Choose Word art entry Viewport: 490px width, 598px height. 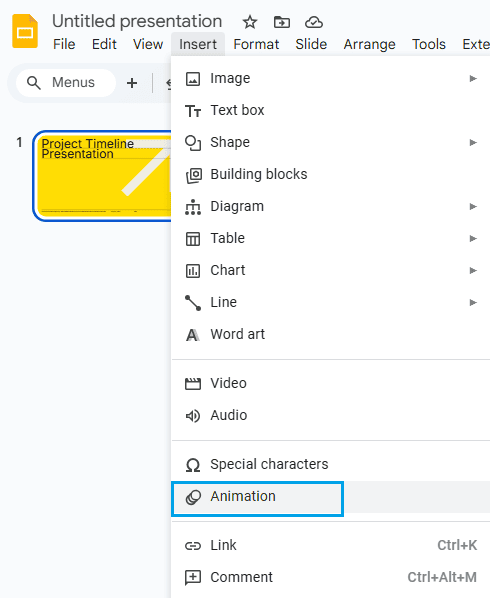[x=331, y=334]
